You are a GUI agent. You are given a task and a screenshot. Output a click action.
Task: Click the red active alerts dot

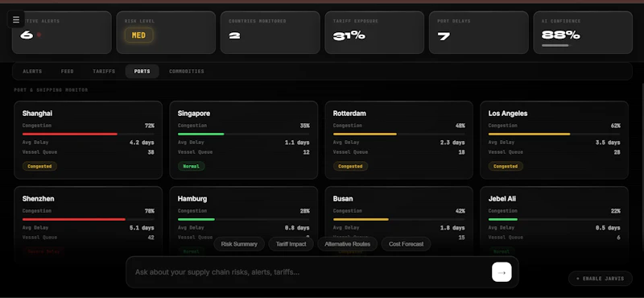tap(39, 35)
